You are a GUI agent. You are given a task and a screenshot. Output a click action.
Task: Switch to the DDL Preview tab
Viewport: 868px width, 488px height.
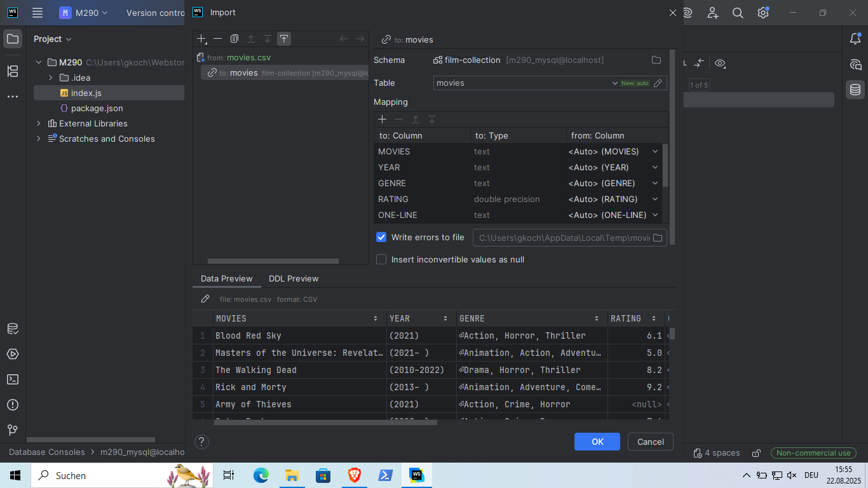pos(294,278)
